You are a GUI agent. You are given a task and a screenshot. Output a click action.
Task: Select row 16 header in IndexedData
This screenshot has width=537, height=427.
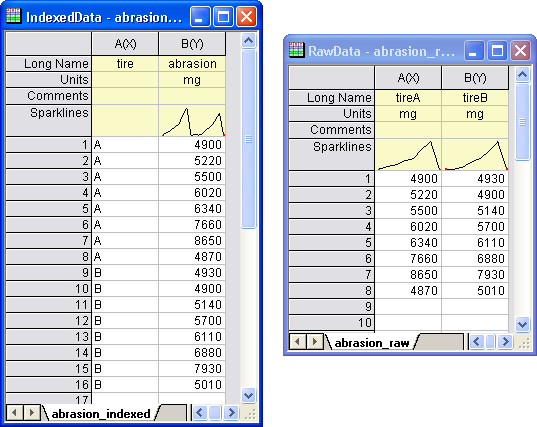[49, 385]
